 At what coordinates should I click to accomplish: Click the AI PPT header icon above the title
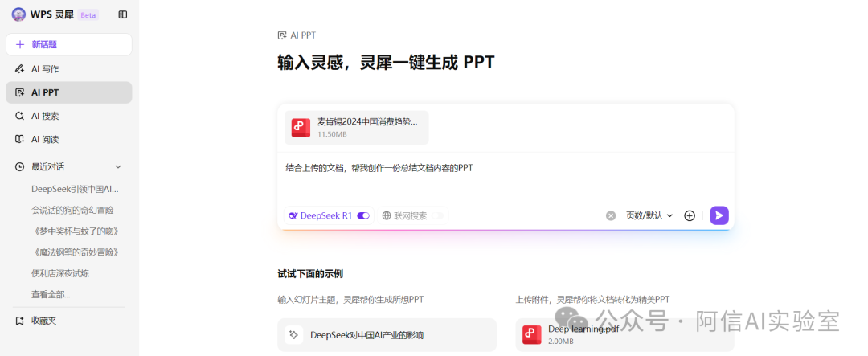tap(282, 35)
